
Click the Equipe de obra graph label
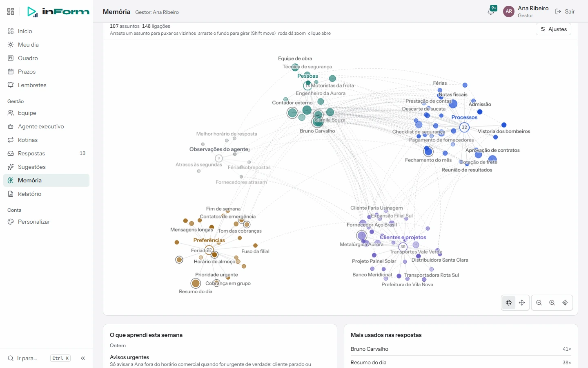[295, 58]
